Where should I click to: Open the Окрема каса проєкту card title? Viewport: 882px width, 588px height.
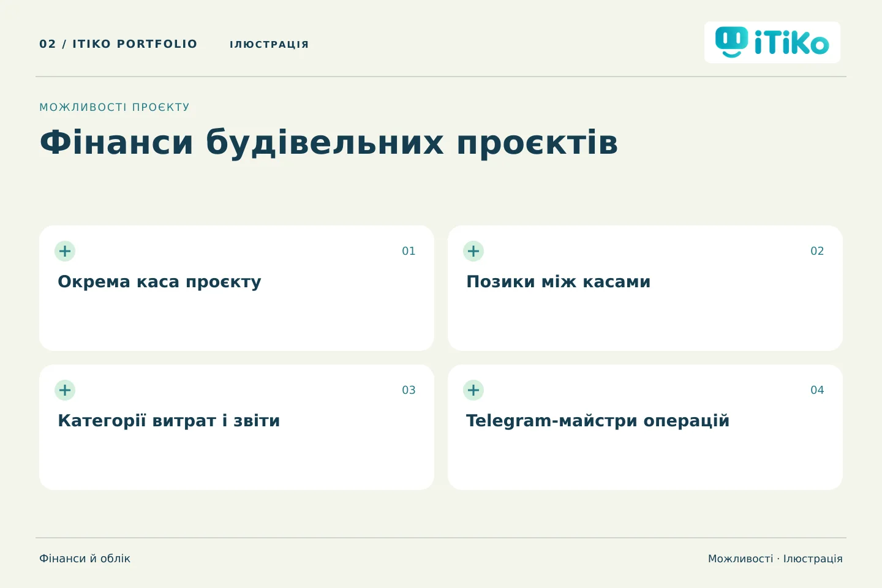[x=159, y=282]
